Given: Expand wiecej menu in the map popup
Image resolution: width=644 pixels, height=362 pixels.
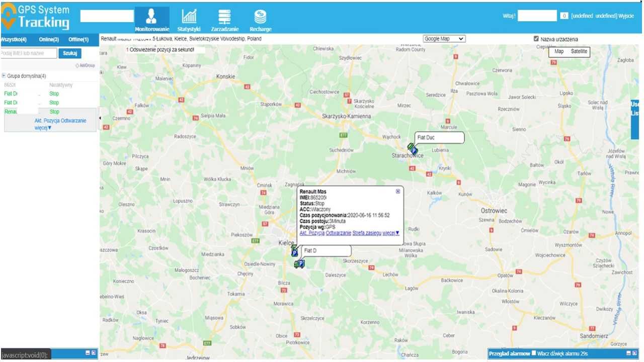Looking at the screenshot, I should (x=391, y=233).
